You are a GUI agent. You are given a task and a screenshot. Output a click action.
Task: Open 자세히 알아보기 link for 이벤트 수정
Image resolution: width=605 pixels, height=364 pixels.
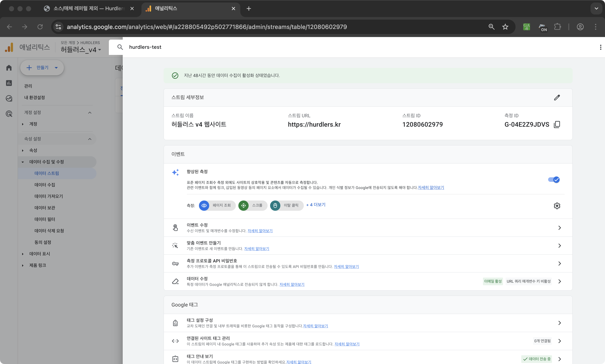point(260,231)
